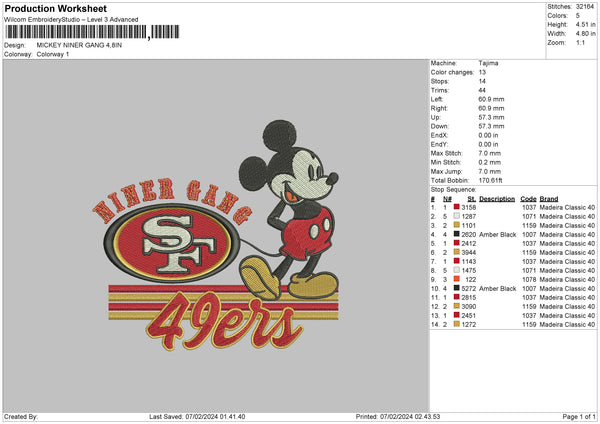Select the Color changes value 13
Screen dimensions: 600x424
click(x=482, y=72)
